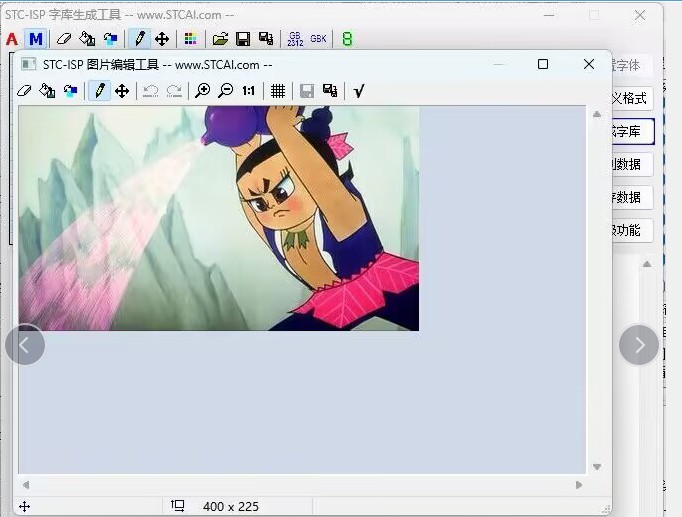Close the image editor window
682x517 pixels.
(589, 64)
